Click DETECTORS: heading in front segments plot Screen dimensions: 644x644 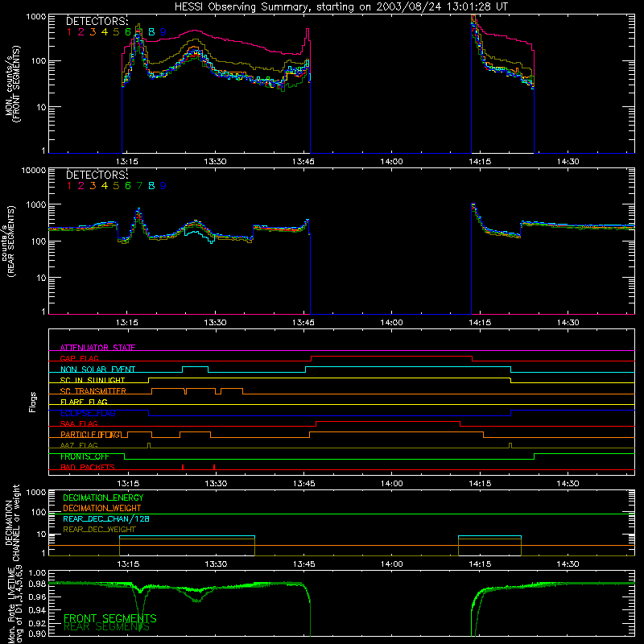point(97,21)
